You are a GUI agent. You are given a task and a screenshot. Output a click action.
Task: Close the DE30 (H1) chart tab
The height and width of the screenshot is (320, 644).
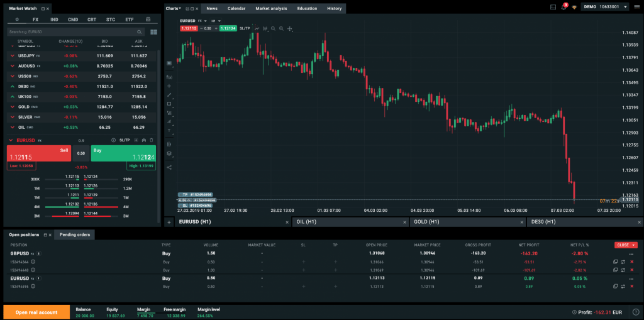[639, 222]
